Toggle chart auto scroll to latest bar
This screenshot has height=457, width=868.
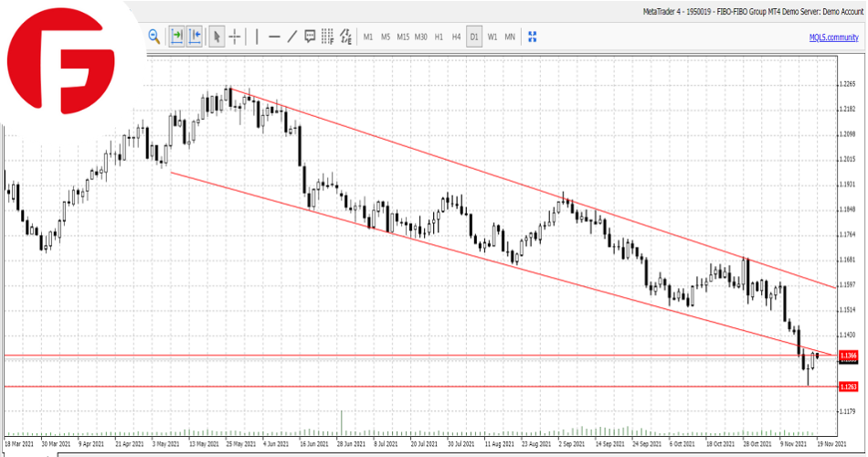point(176,37)
